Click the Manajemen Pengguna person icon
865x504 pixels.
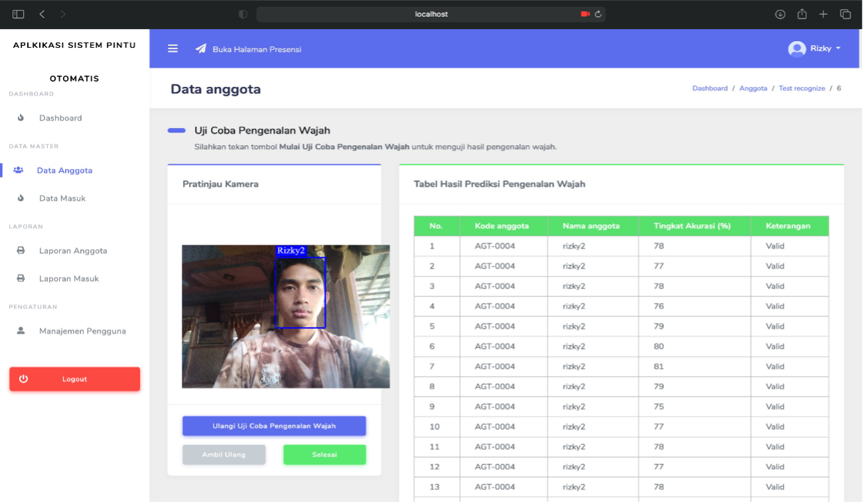pos(21,330)
